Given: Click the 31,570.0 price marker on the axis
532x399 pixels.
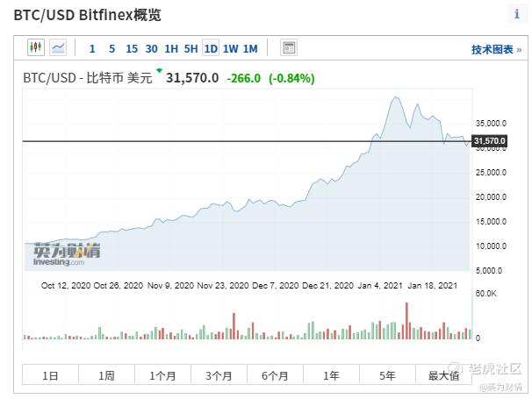Looking at the screenshot, I should 490,141.
